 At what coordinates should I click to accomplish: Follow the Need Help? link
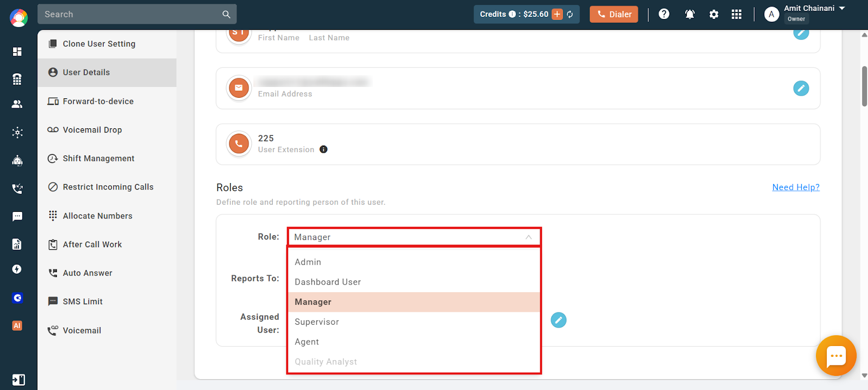point(796,187)
